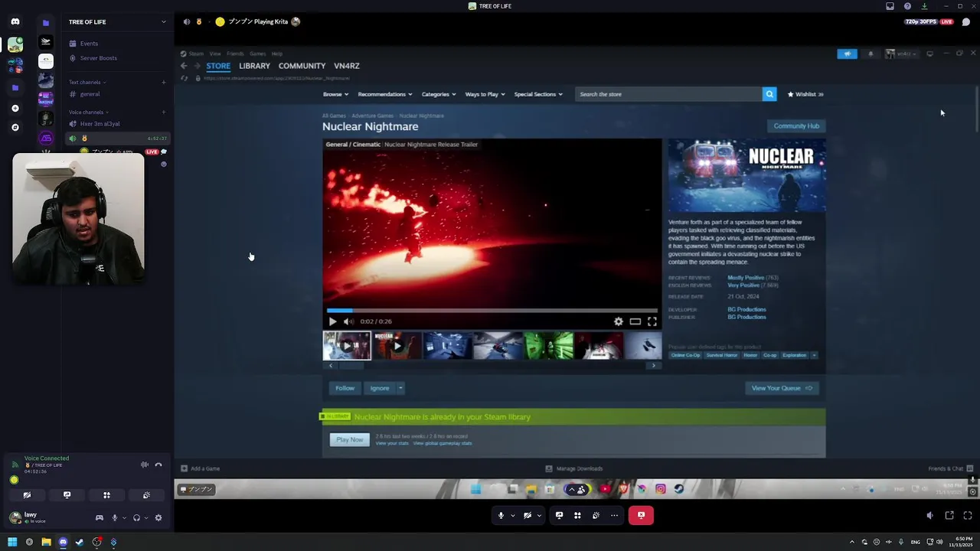This screenshot has width=980, height=551.
Task: Open Discover servers compass icon
Action: tap(15, 127)
